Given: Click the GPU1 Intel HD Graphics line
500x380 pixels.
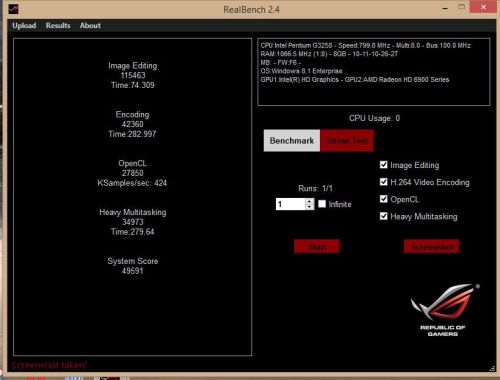Looking at the screenshot, I should [x=355, y=80].
